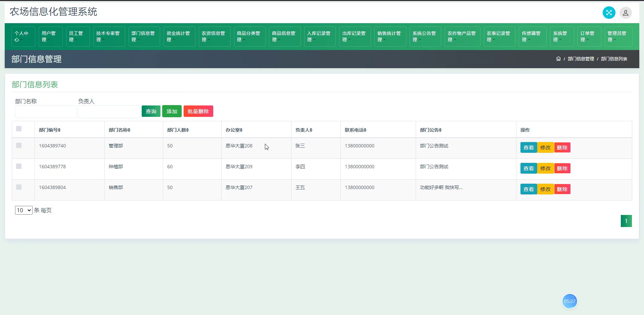644x315 pixels.
Task: Click the announcement text 功能好多啊 我快写...
Action: [441, 187]
